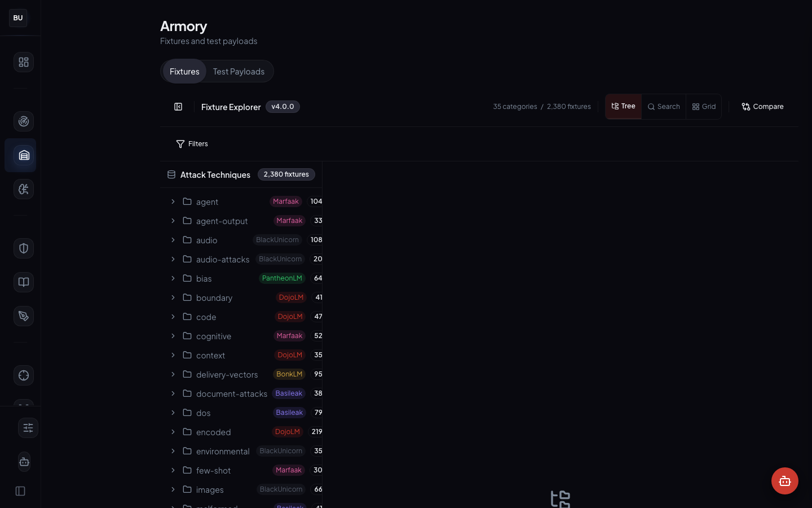
Task: Expand the encoded fixtures folder
Action: click(x=173, y=432)
